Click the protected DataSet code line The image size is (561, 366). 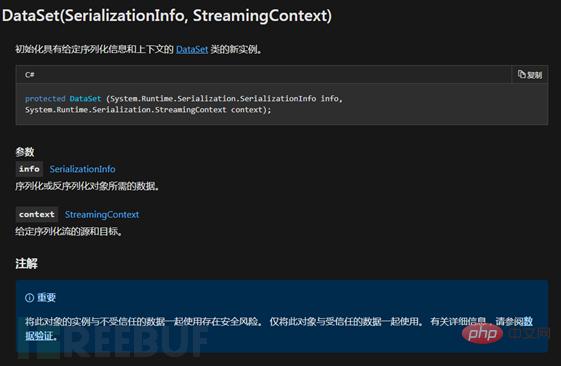pos(184,98)
